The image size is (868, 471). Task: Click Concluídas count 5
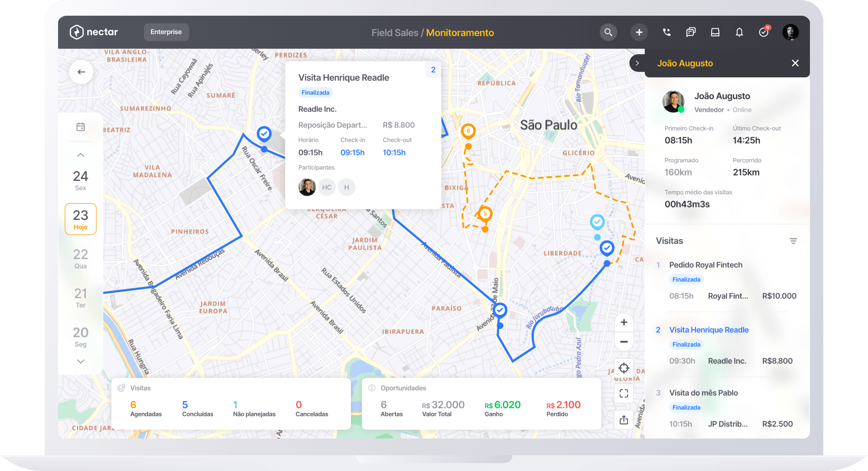pos(185,405)
